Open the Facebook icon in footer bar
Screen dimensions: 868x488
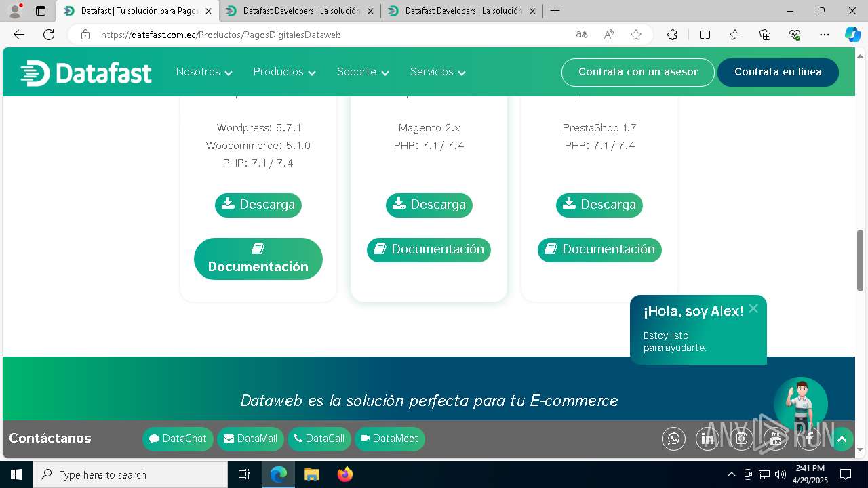click(809, 439)
